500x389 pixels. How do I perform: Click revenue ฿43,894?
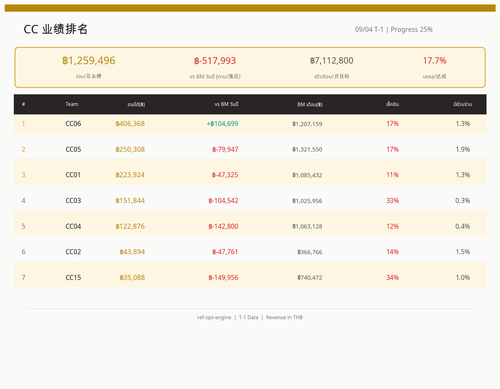132,252
